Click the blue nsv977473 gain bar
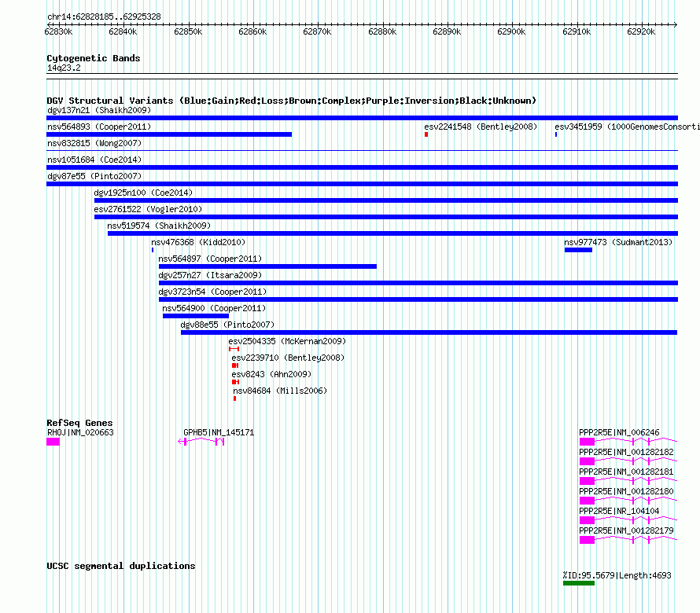The image size is (700, 613). pyautogui.click(x=578, y=250)
